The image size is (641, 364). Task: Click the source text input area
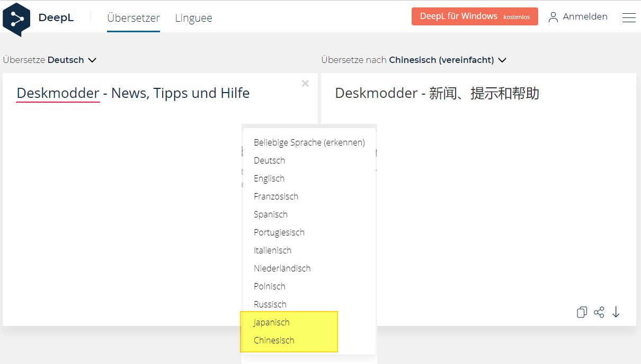click(160, 199)
